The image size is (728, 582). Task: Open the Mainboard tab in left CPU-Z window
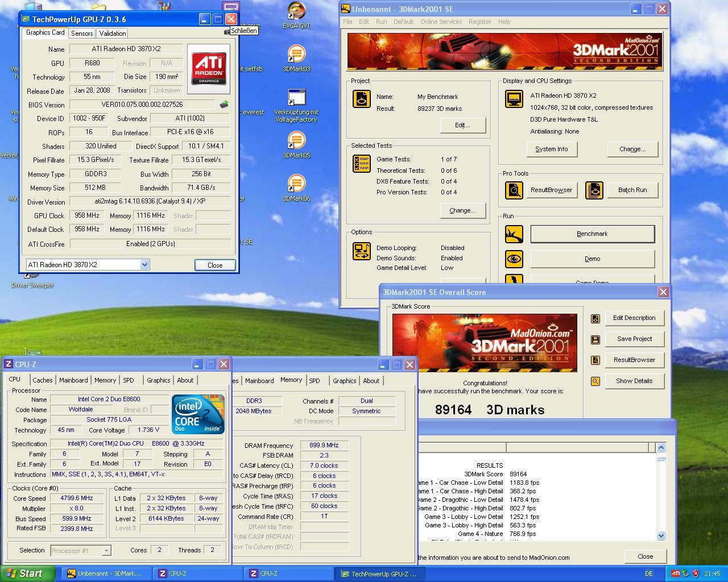tap(73, 380)
